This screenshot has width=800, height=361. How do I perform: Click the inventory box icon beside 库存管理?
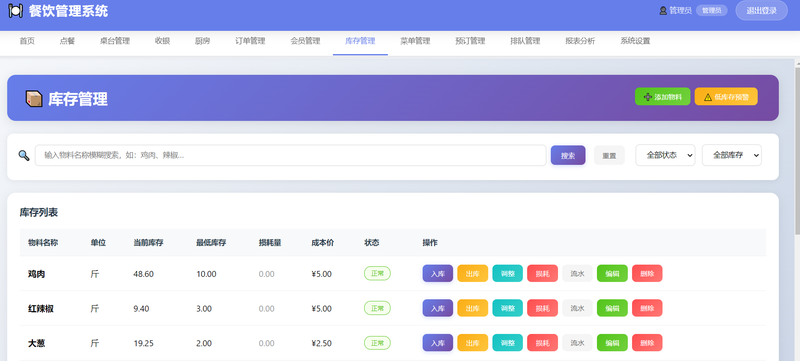pos(34,99)
